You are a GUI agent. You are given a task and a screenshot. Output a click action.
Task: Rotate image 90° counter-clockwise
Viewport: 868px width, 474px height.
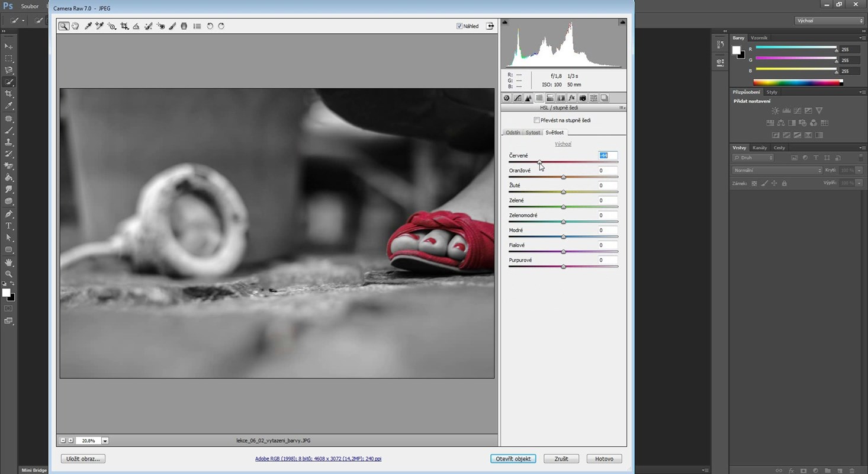(x=210, y=26)
